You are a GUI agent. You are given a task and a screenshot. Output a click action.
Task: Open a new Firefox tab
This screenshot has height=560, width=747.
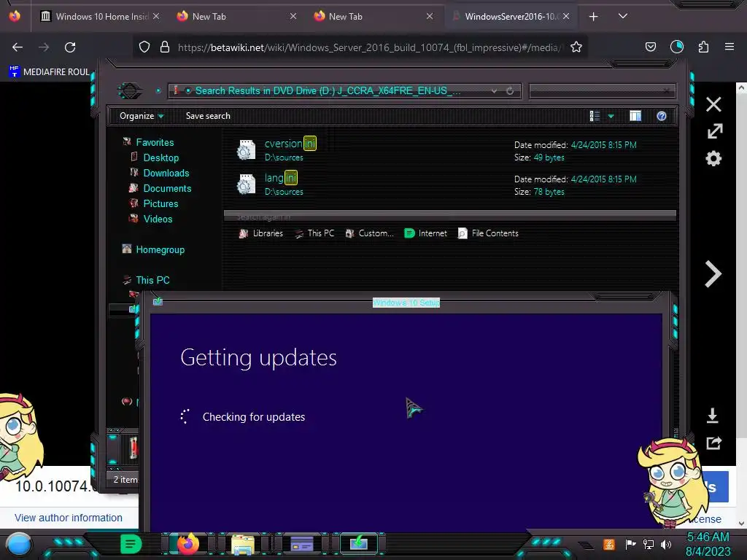[x=593, y=17]
